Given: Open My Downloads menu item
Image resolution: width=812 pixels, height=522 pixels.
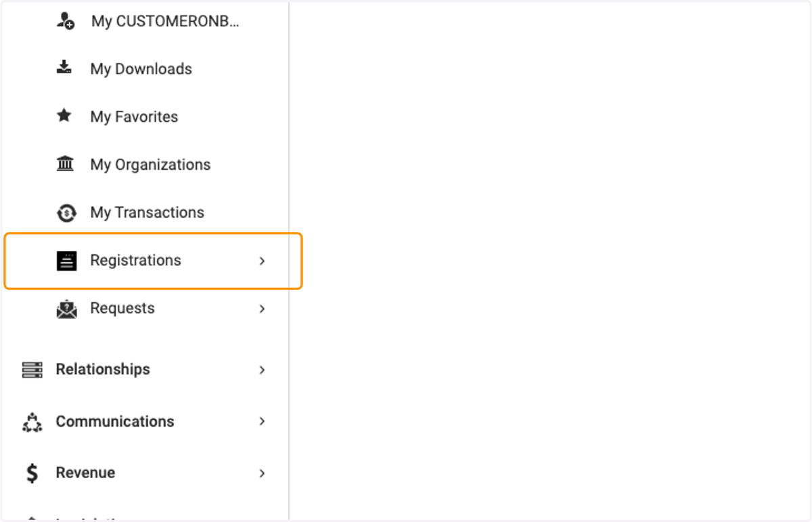Looking at the screenshot, I should (141, 69).
